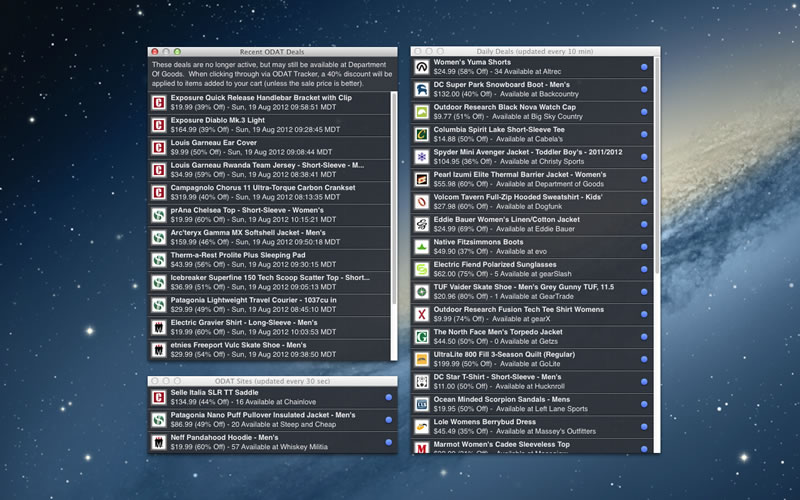Viewport: 800px width, 500px height.
Task: Click the Moosejaw icon beside Marmot Women's Cadee Top
Action: (421, 448)
